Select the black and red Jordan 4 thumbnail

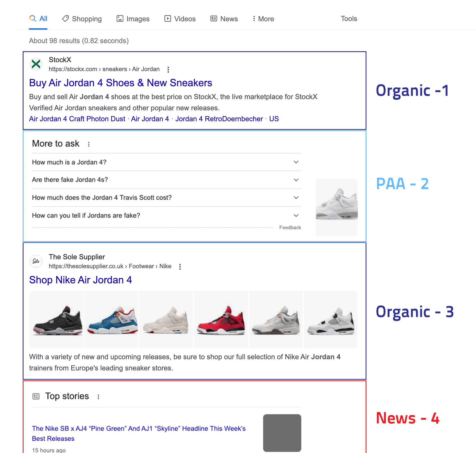(56, 319)
